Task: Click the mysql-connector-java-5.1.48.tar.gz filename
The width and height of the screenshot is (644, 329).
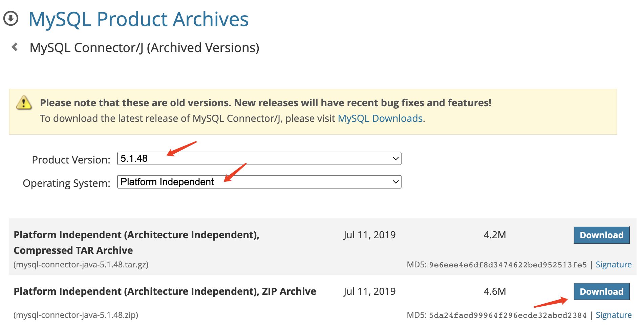Action: [x=81, y=265]
